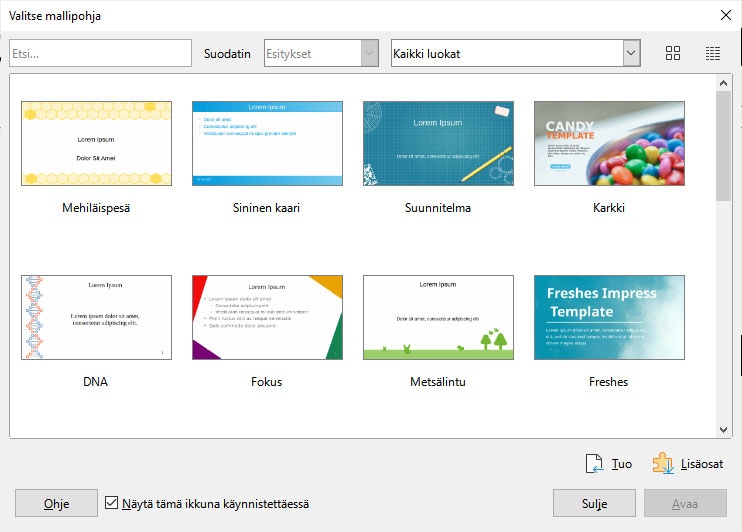Click the Lisäosat puzzle-piece extensions icon
The width and height of the screenshot is (742, 532).
click(663, 463)
